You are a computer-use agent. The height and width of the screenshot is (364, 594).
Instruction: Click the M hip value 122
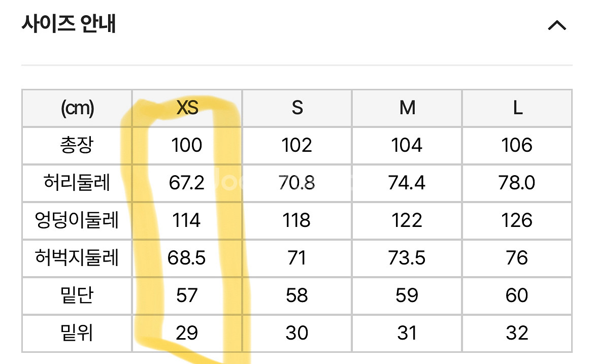click(407, 220)
